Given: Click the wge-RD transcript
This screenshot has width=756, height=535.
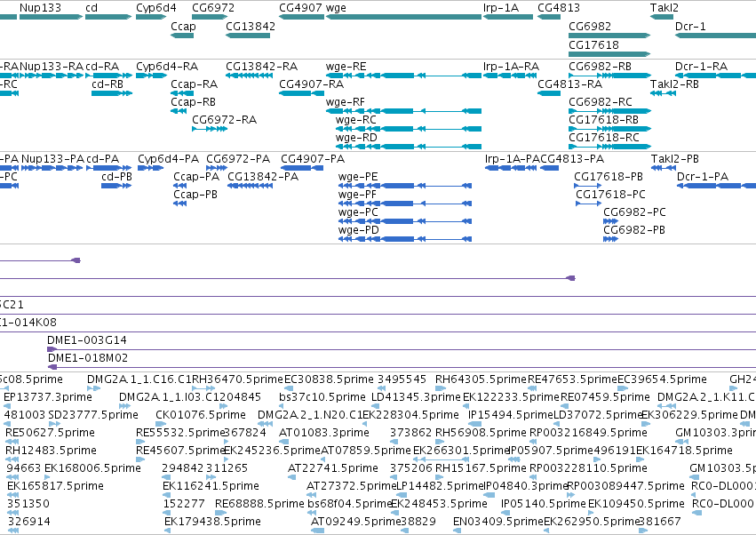Looking at the screenshot, I should click(409, 147).
